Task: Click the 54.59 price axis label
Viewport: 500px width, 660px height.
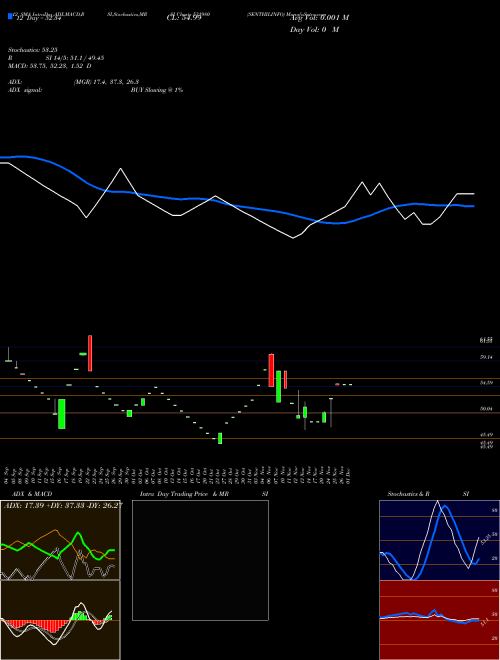Action: tap(486, 383)
